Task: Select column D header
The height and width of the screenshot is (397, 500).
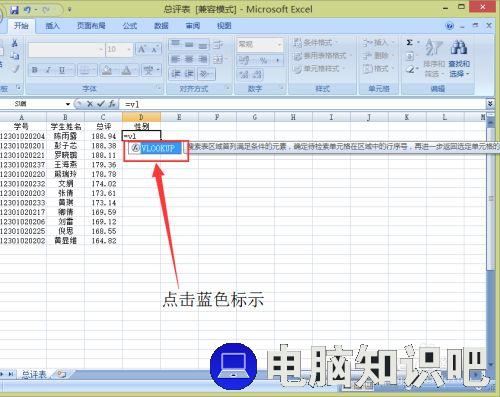Action: click(x=141, y=117)
